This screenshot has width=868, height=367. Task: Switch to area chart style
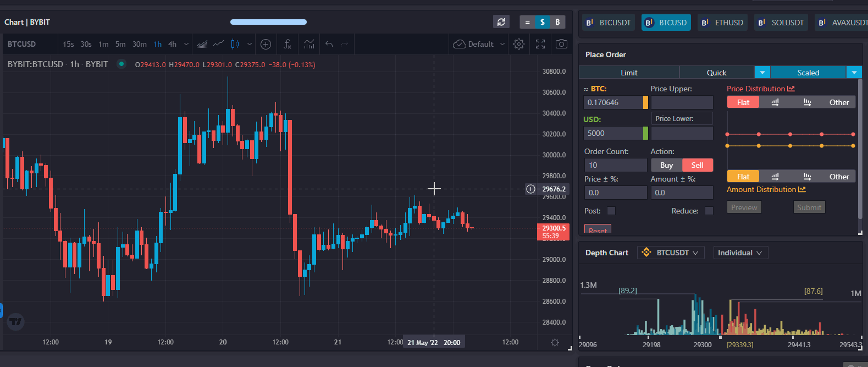(x=202, y=44)
